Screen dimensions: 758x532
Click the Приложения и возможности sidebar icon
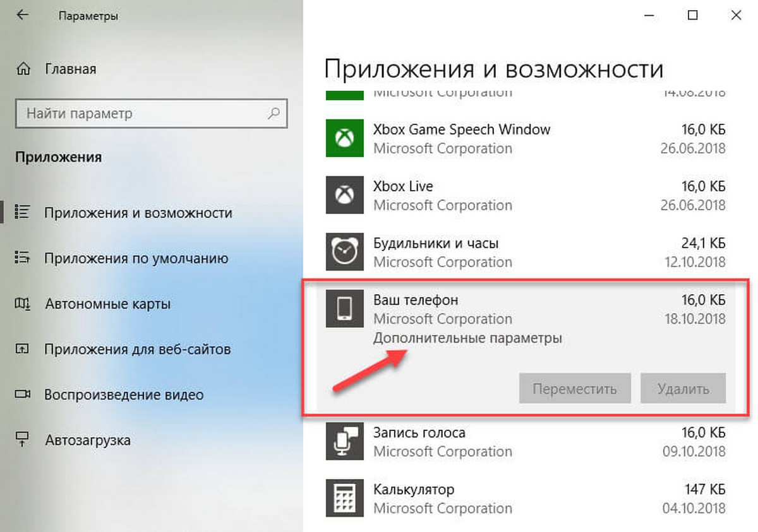click(x=23, y=213)
